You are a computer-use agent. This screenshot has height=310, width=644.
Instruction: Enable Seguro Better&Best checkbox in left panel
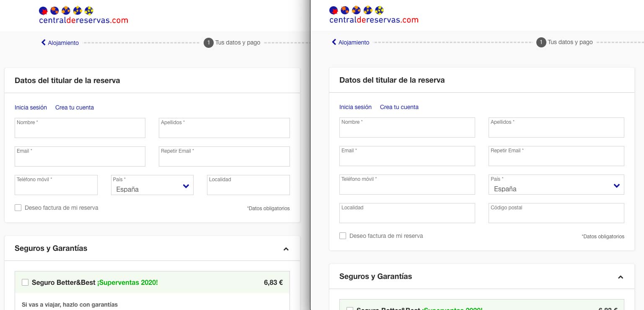coord(25,282)
